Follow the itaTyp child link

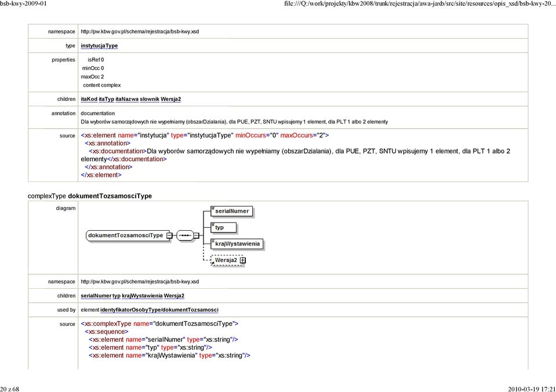106,99
